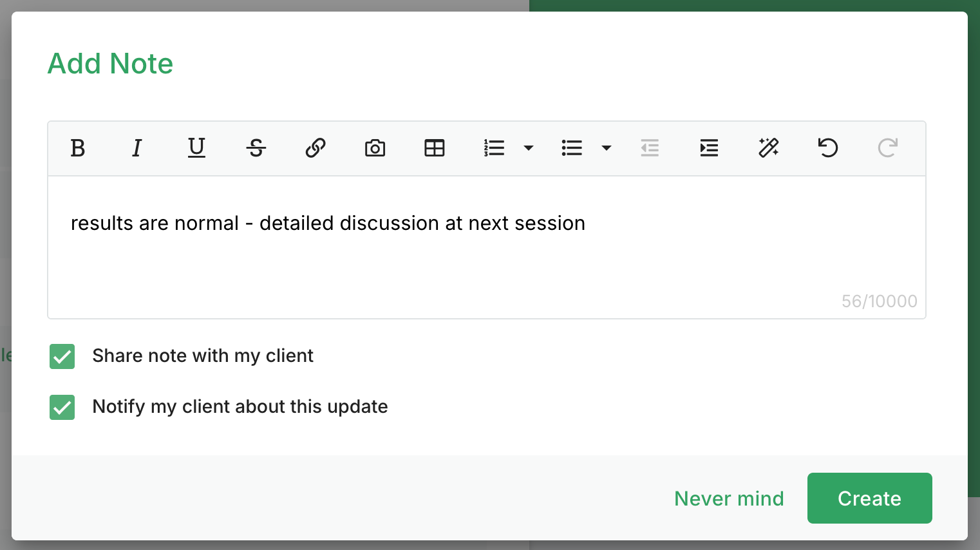Insert an image with the camera icon

[375, 148]
